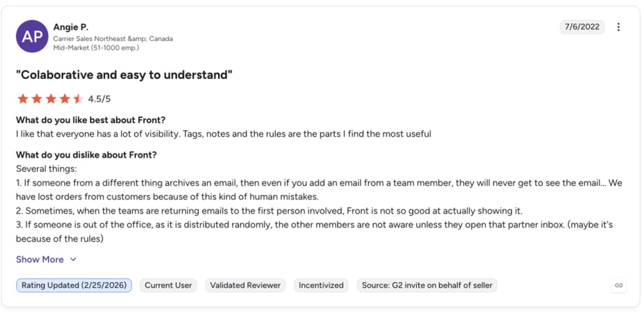
Task: Click the Source: G2 invite badge
Action: (426, 285)
